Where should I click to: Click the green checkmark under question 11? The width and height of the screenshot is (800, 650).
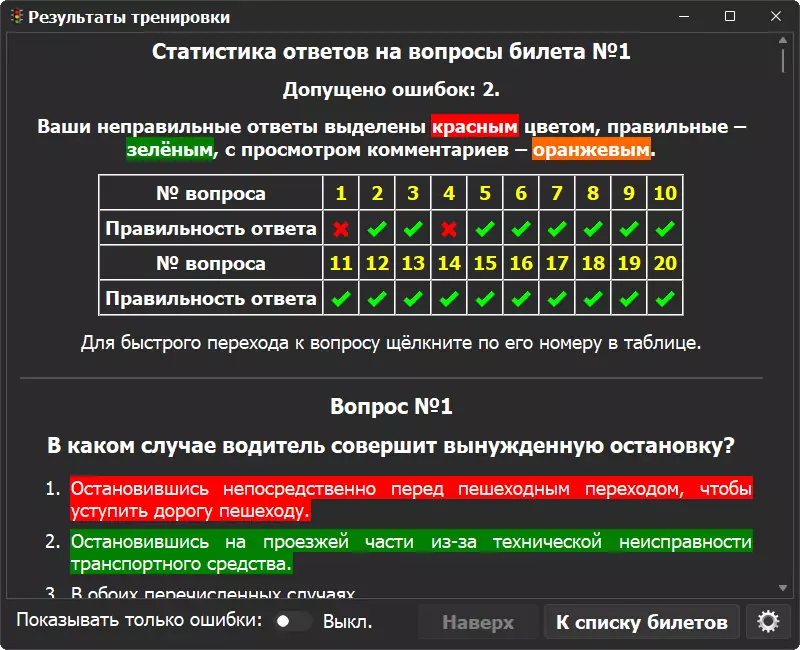[341, 298]
